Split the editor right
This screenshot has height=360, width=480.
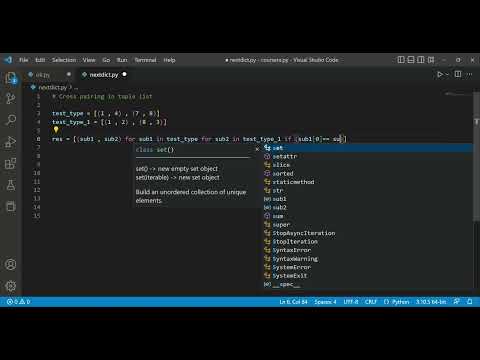(x=458, y=74)
